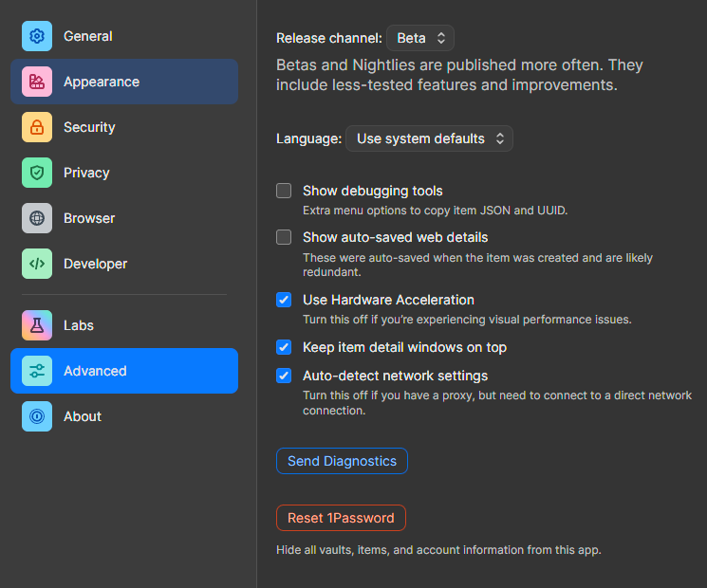This screenshot has height=588, width=707.
Task: Open the Language system defaults dropdown
Action: 429,138
